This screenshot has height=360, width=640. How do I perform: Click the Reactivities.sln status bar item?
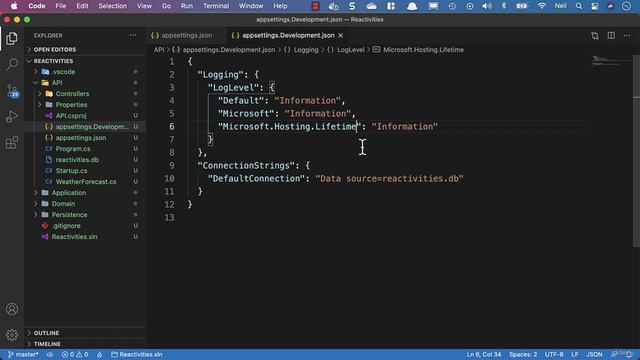click(137, 354)
